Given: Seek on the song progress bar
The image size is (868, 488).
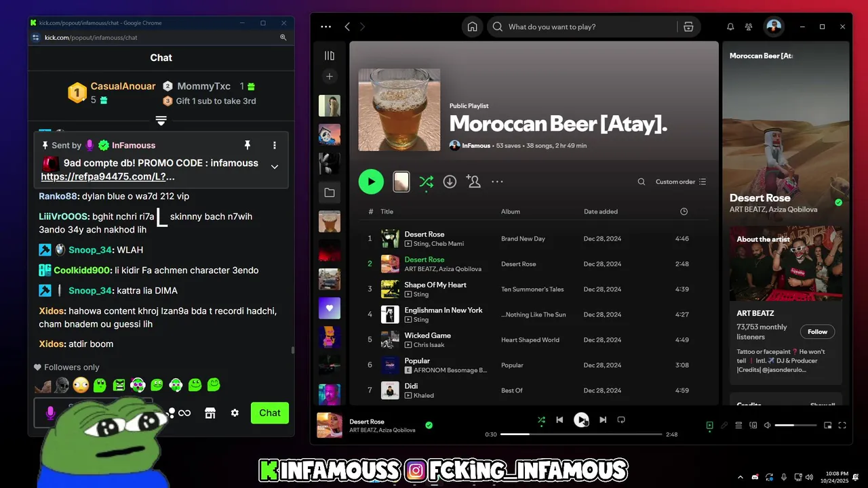Looking at the screenshot, I should (581, 434).
